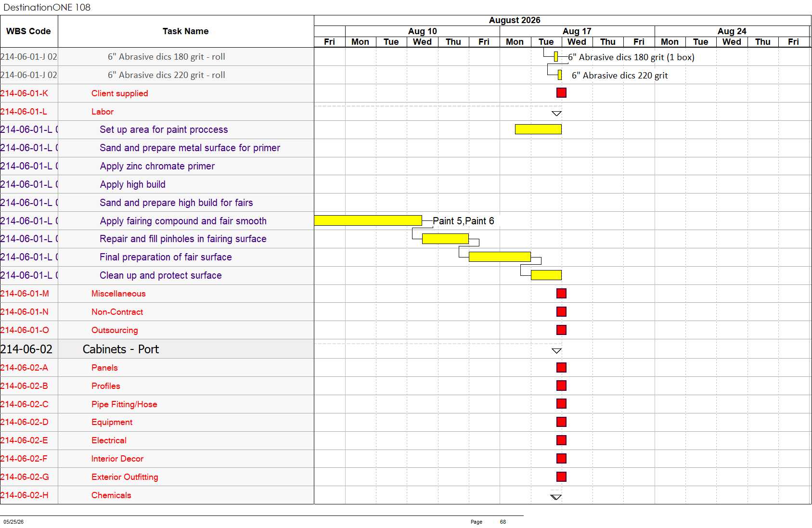Select the 220 grit abrasive discs bar

[x=560, y=75]
